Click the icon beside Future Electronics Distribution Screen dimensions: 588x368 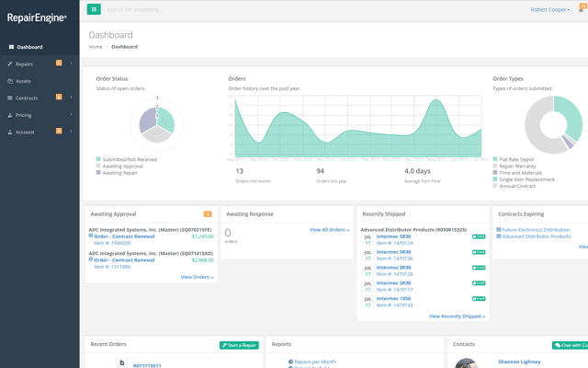(499, 229)
